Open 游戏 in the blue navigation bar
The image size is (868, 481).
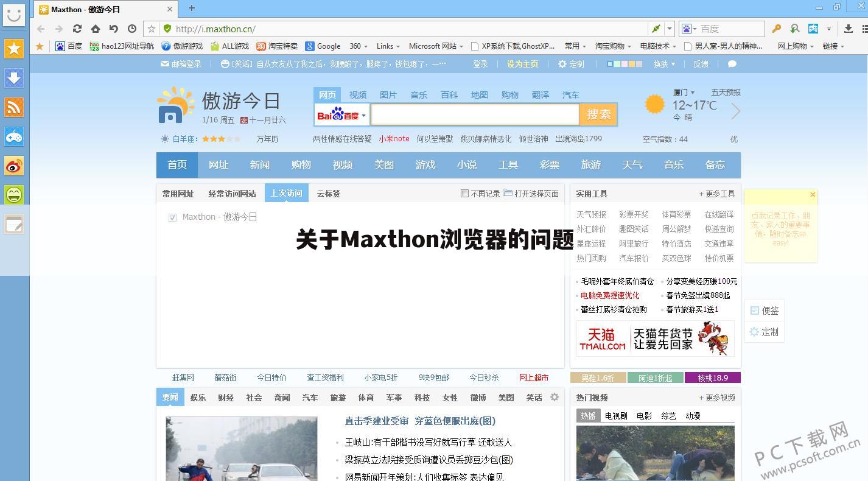click(425, 165)
